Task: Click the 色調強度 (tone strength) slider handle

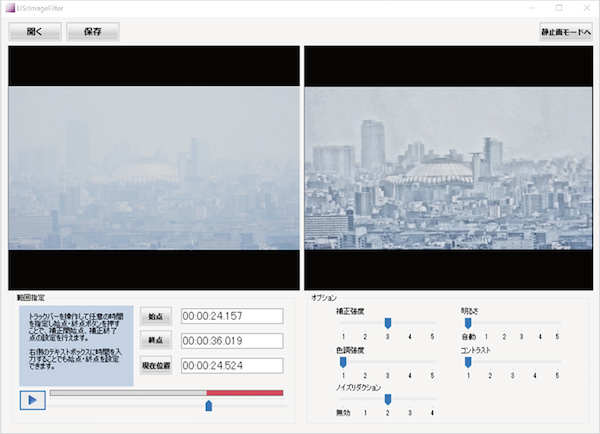Action: 342,362
